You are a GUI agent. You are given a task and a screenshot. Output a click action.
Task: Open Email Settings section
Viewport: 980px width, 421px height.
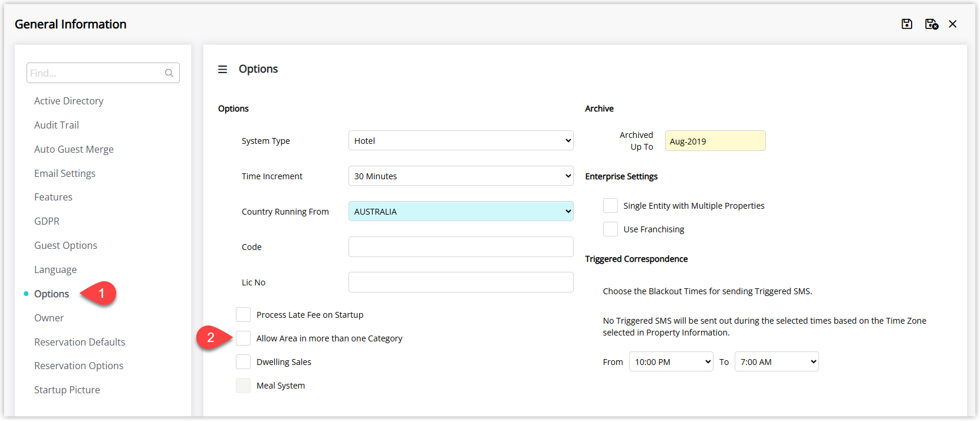65,173
